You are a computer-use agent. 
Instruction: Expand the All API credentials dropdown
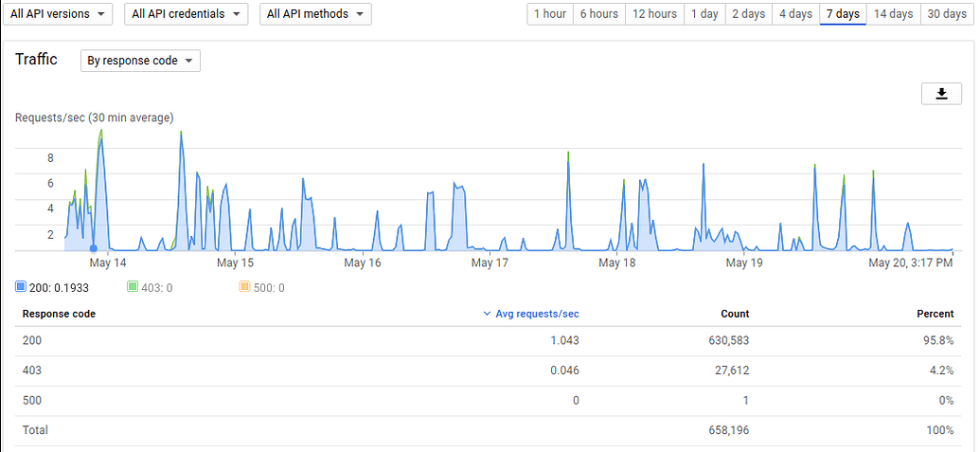pyautogui.click(x=186, y=14)
